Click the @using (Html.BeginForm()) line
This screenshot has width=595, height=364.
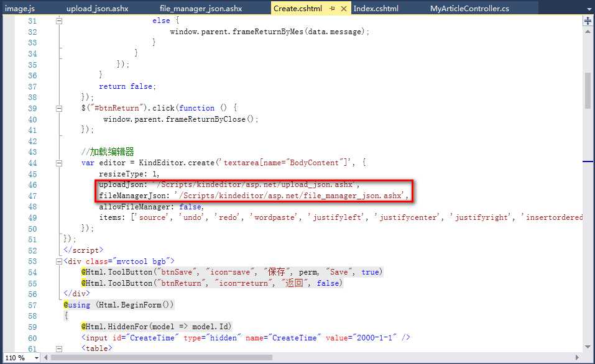tap(118, 305)
